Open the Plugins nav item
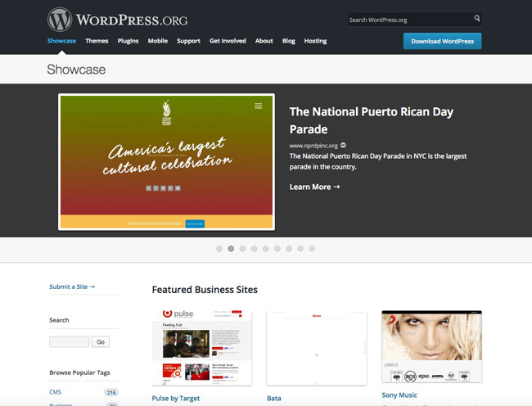The height and width of the screenshot is (406, 532). pyautogui.click(x=128, y=41)
